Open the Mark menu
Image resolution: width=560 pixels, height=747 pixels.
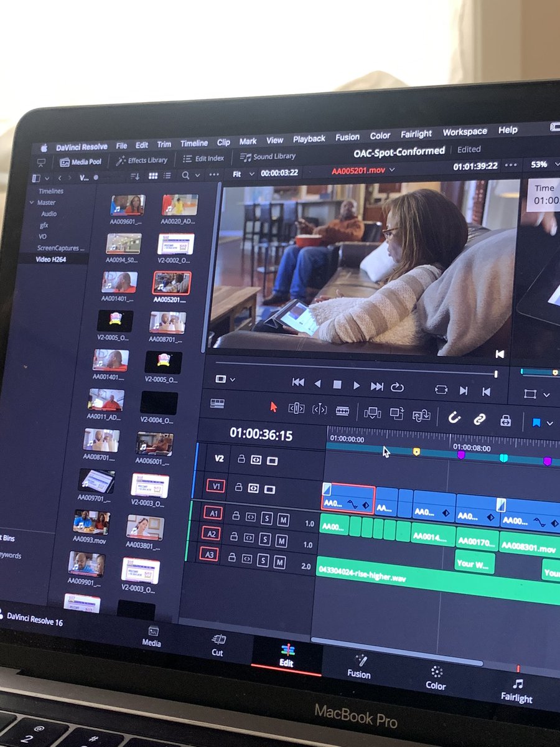248,142
